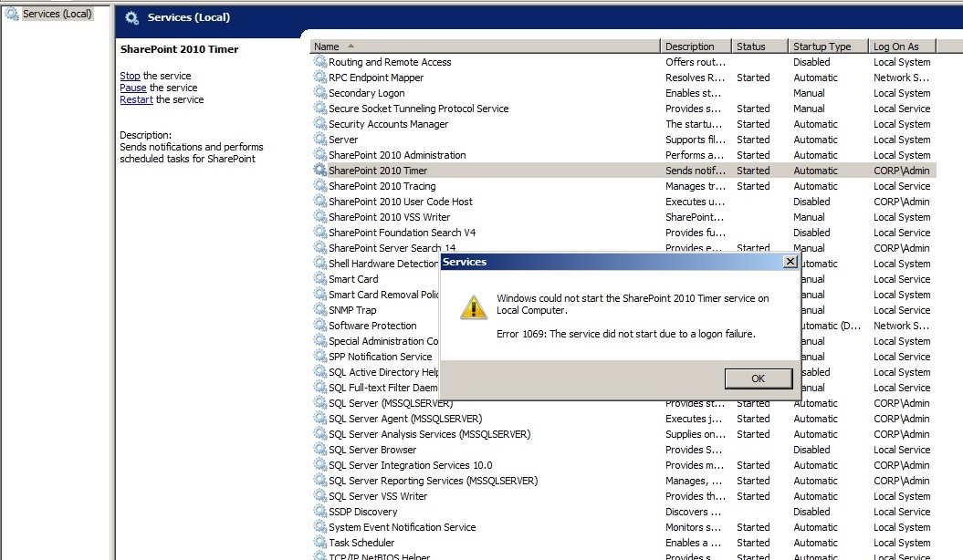The width and height of the screenshot is (963, 560).
Task: Click the SharePoint 2010 Timer service icon
Action: click(x=319, y=170)
